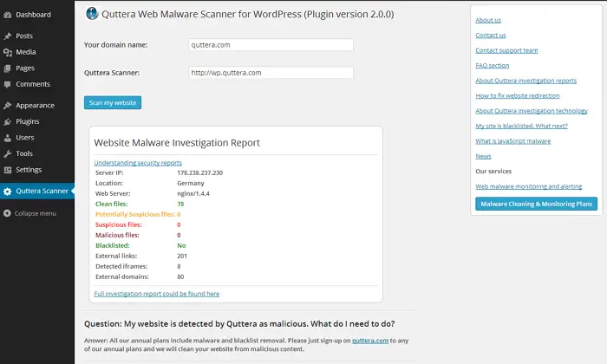607x364 pixels.
Task: Click the Dashboard gauge icon
Action: (7, 15)
